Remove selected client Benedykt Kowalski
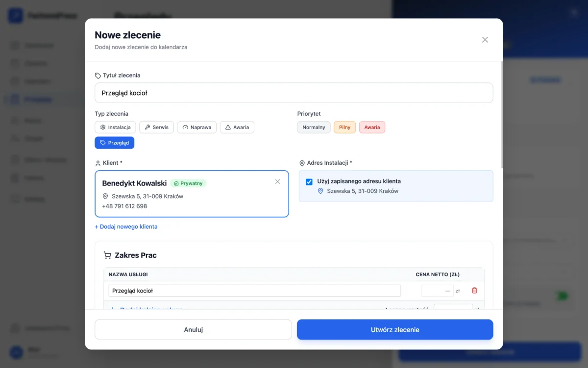This screenshot has height=368, width=588. click(278, 182)
